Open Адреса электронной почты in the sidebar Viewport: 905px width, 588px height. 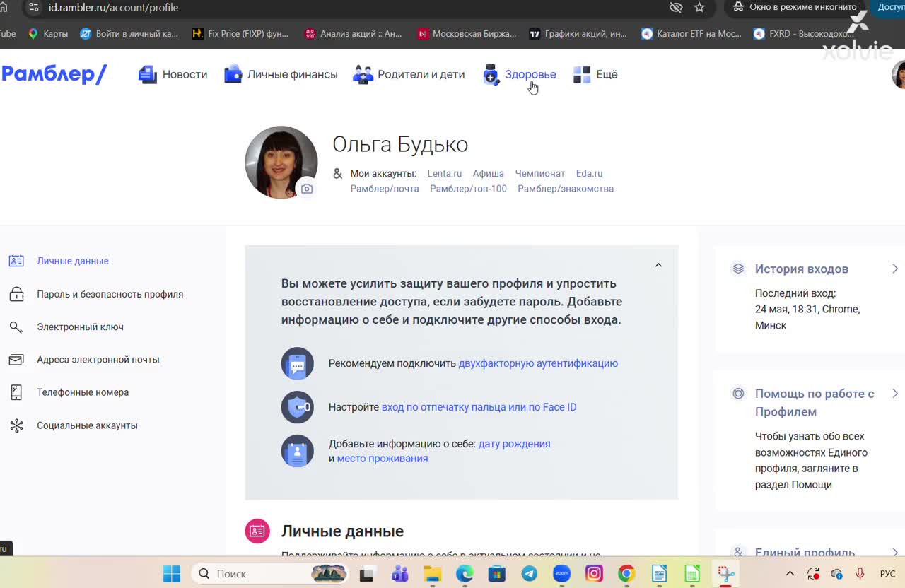point(98,360)
